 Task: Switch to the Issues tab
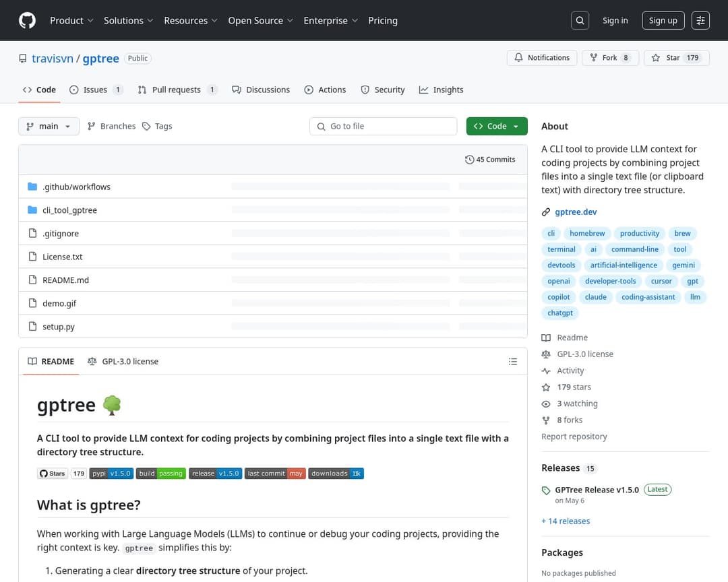tap(96, 90)
